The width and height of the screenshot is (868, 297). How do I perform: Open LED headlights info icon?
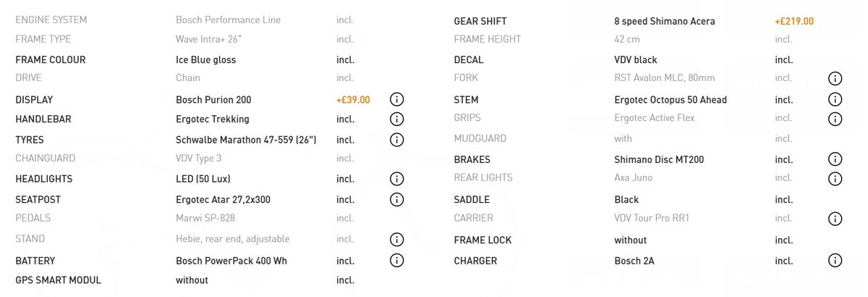point(396,179)
